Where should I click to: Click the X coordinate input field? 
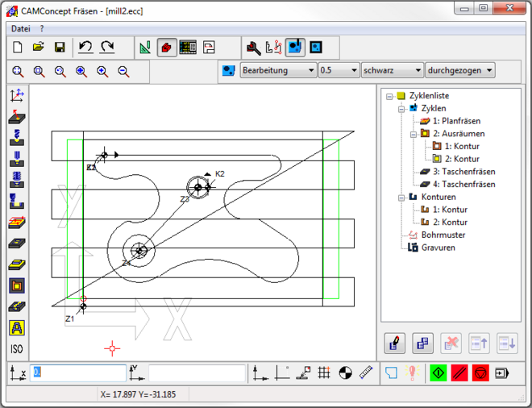[78, 373]
